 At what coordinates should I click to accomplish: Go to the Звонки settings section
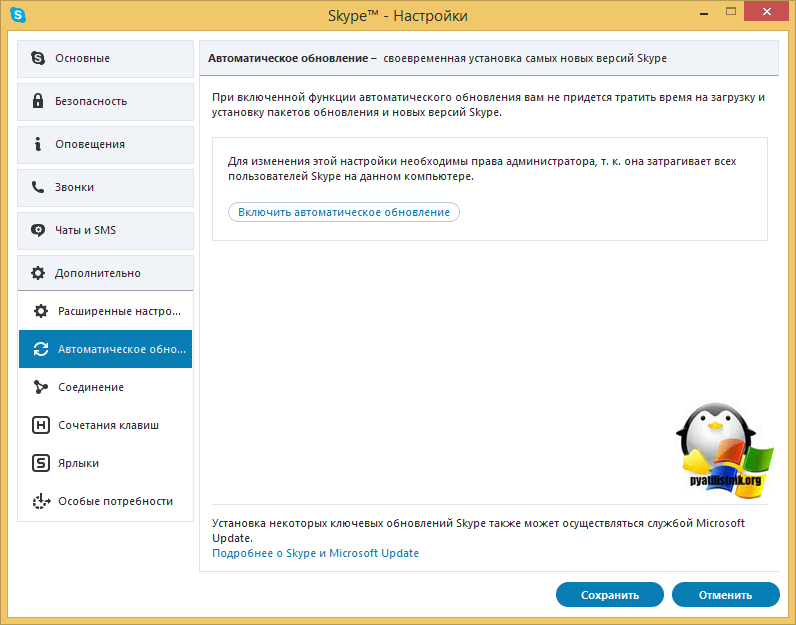click(106, 188)
